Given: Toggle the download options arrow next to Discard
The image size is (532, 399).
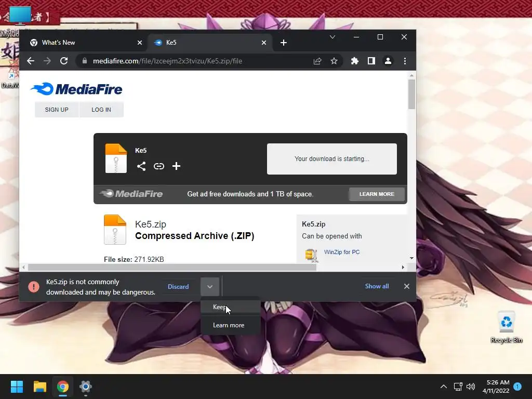Looking at the screenshot, I should pyautogui.click(x=210, y=287).
